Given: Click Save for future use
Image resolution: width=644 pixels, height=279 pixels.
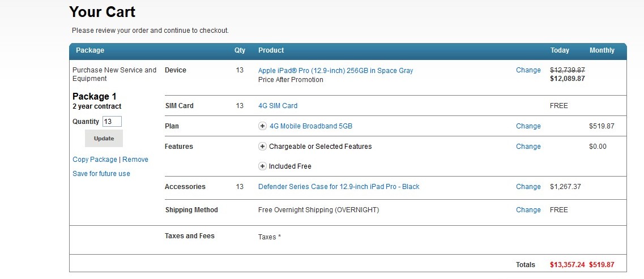Looking at the screenshot, I should coord(101,174).
